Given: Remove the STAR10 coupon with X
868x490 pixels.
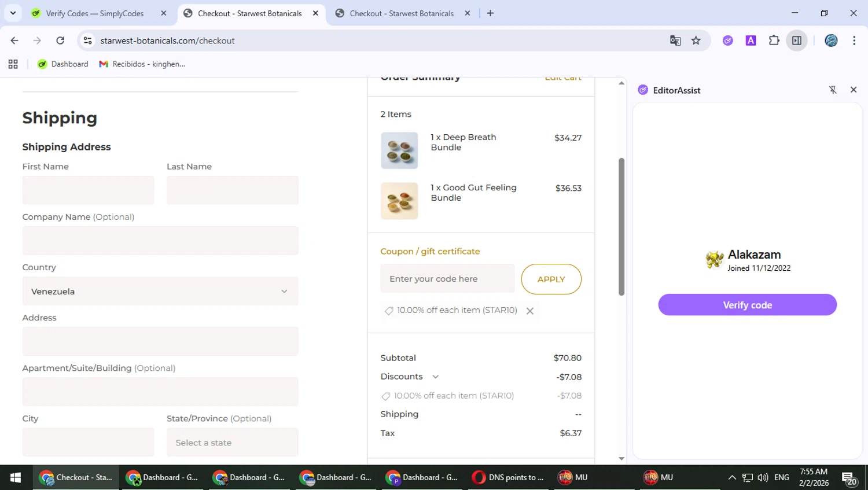Looking at the screenshot, I should click(529, 311).
